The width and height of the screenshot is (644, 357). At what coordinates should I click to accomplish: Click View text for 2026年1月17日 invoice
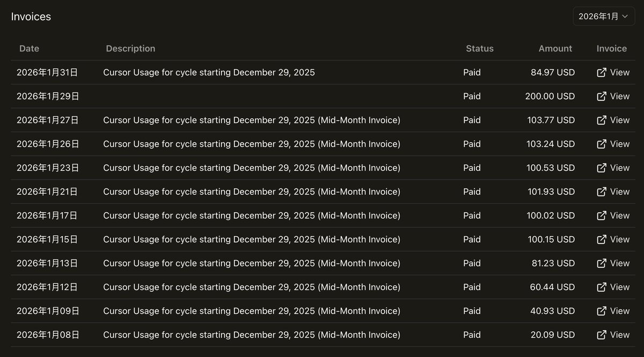click(620, 215)
